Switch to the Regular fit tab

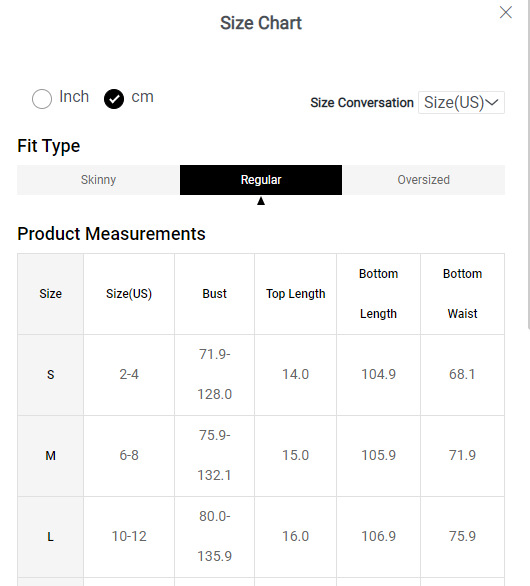pos(261,180)
